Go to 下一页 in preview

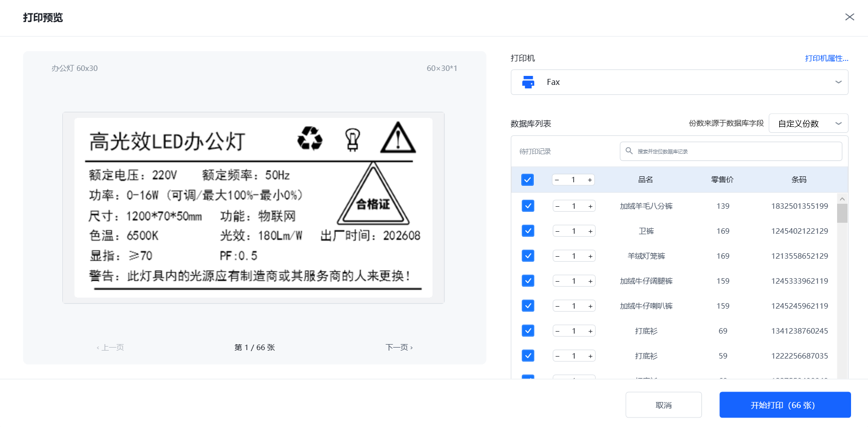[x=399, y=347]
